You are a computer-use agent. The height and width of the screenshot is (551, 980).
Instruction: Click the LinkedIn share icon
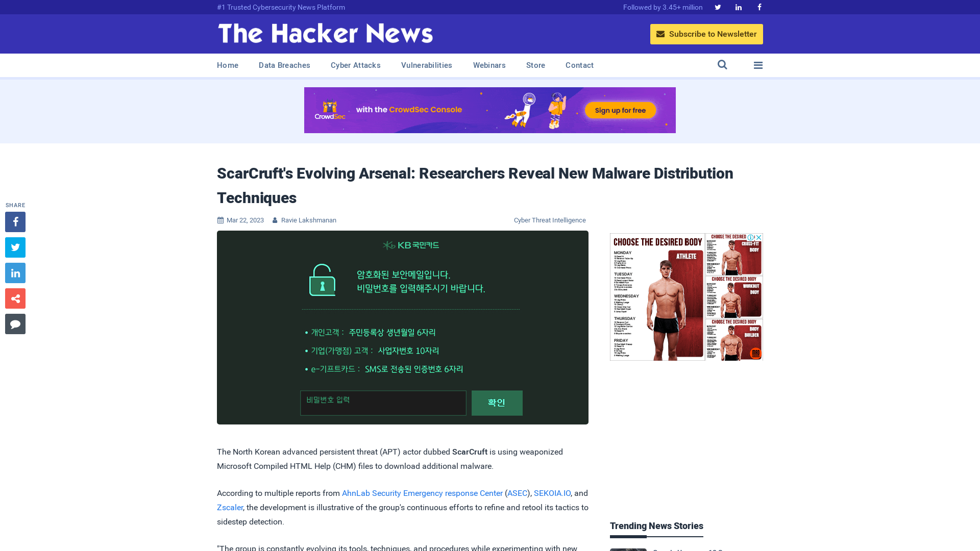click(x=15, y=272)
